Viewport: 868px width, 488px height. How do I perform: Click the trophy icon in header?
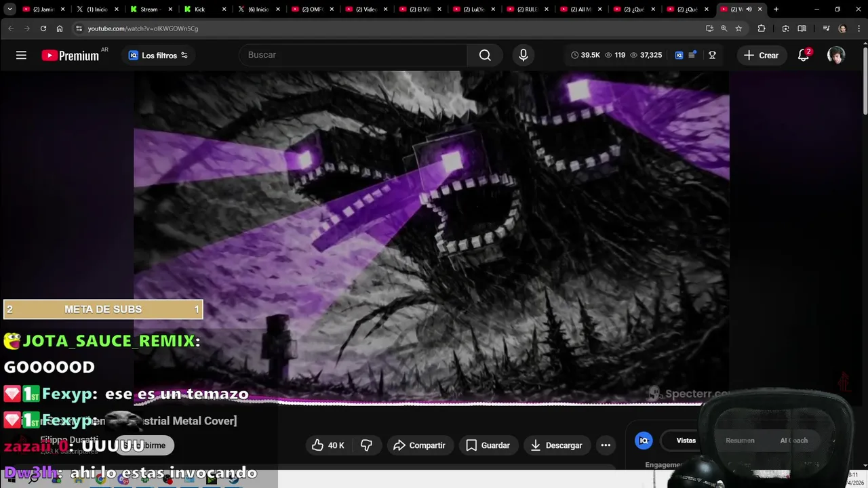click(712, 56)
